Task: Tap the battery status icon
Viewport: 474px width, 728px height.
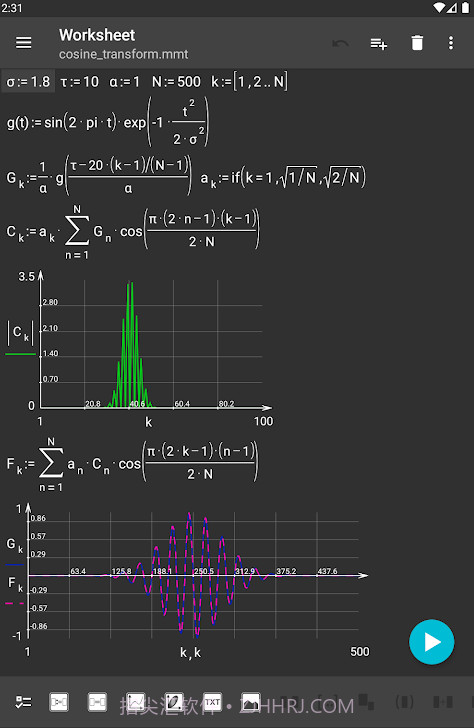Action: [465, 8]
